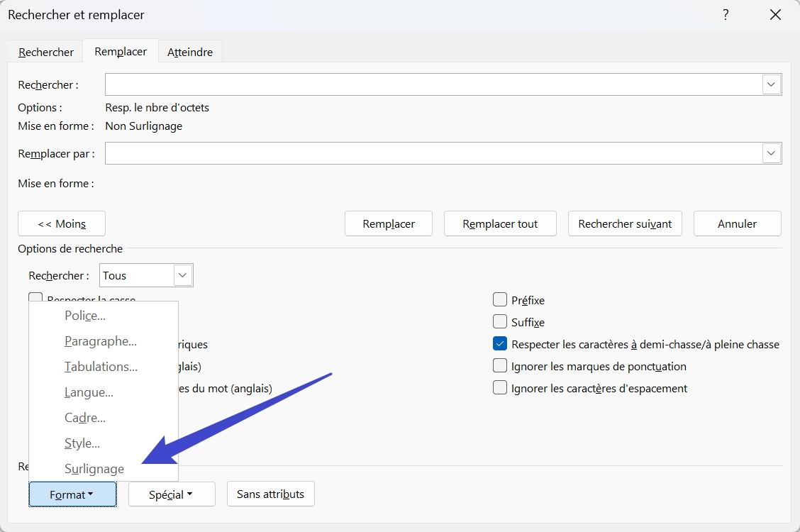
Task: Click the Remplacer par input field
Action: point(433,153)
